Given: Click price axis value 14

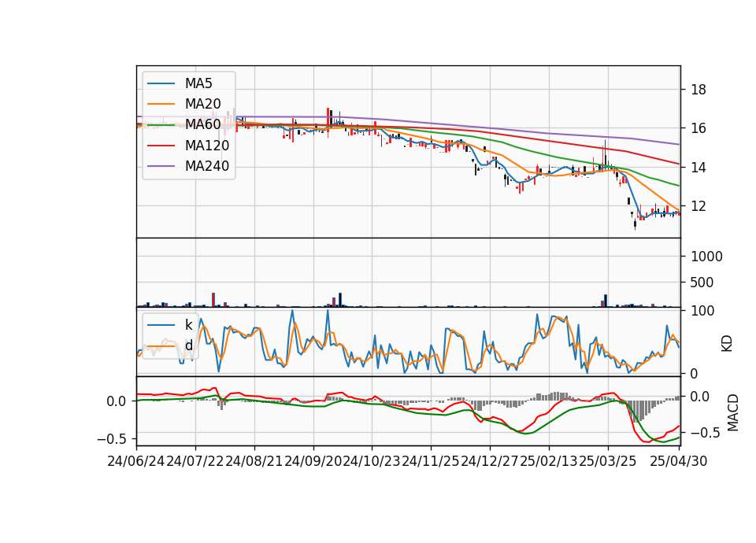Looking at the screenshot, I should 699,167.
